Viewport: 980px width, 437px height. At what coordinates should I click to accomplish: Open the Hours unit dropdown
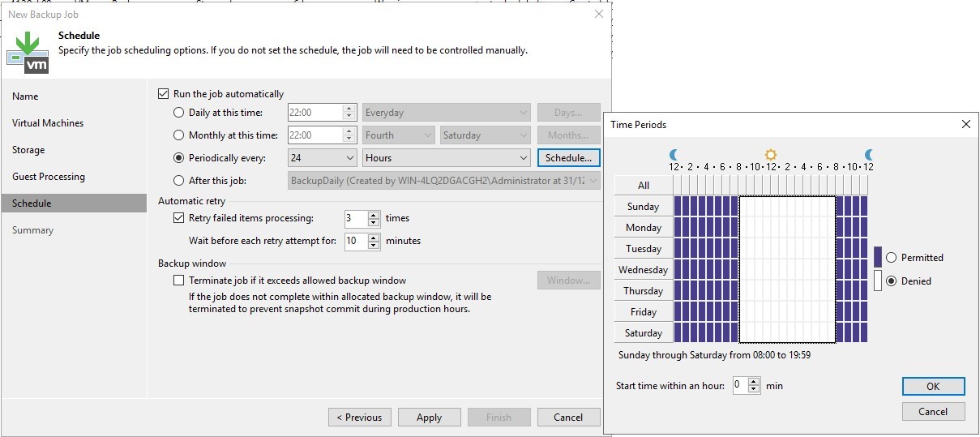tap(447, 158)
